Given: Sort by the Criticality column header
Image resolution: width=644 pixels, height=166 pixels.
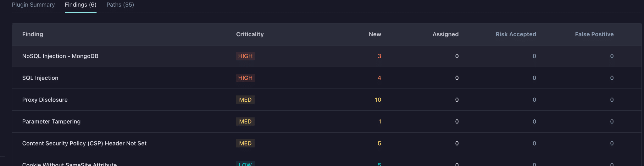Looking at the screenshot, I should point(250,34).
